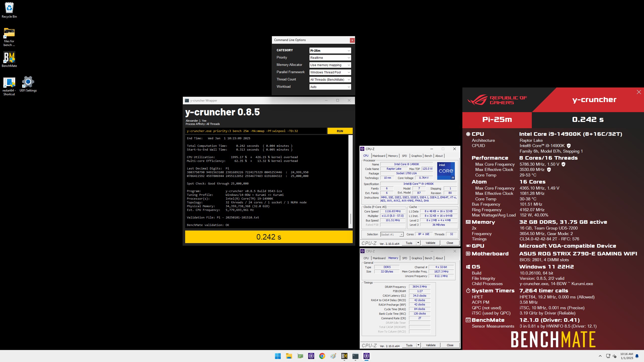The width and height of the screenshot is (644, 362).
Task: Click the DRAM Frequency 3654.5 MHz value
Action: tap(420, 287)
